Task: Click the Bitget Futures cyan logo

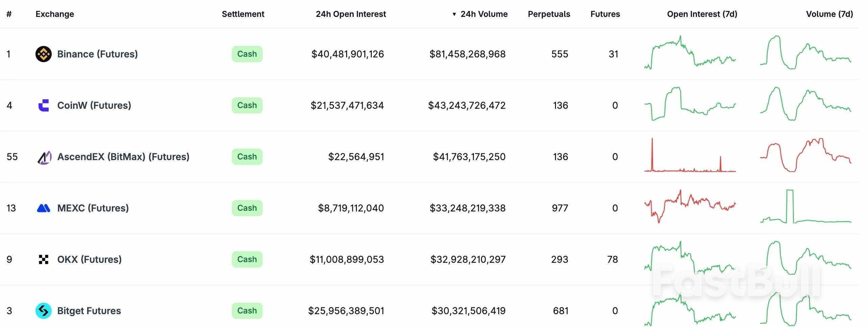Action: (43, 311)
